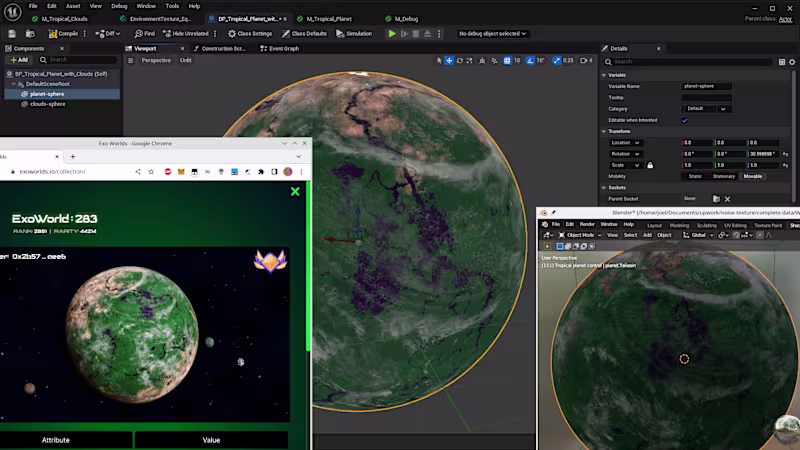Image resolution: width=800 pixels, height=450 pixels.
Task: Click the Find magnifier in toolbar
Action: (136, 33)
